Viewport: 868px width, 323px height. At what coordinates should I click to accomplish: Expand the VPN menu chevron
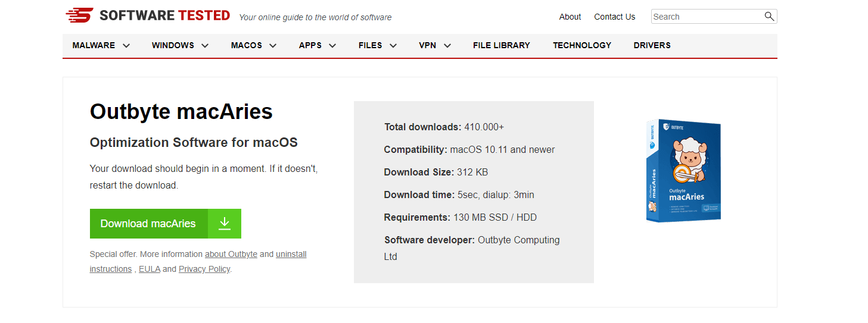pos(447,46)
